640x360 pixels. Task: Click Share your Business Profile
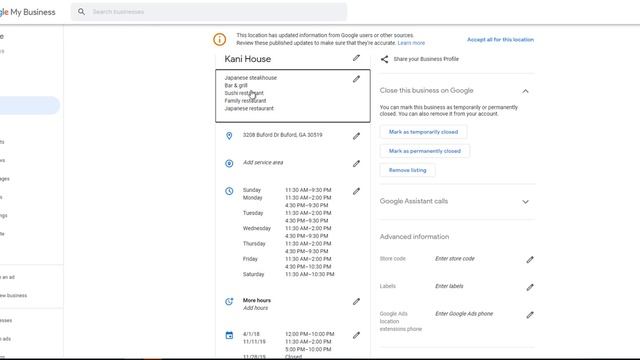pos(426,59)
